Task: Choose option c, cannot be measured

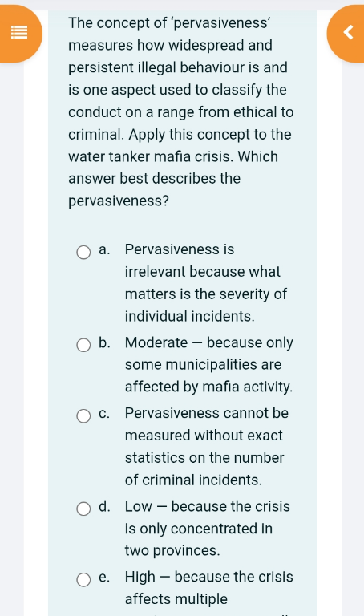Action: click(x=83, y=415)
